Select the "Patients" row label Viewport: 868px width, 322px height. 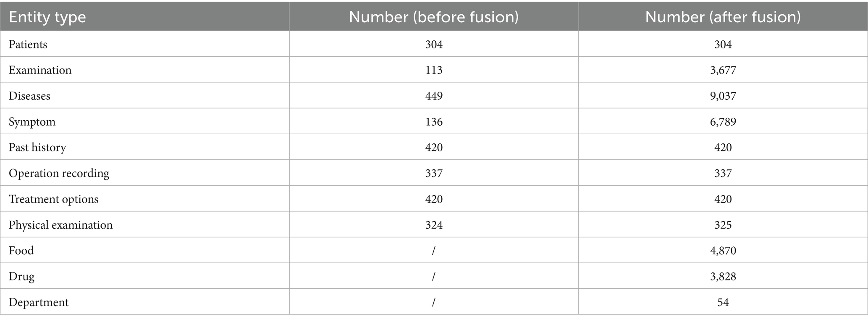pyautogui.click(x=28, y=45)
